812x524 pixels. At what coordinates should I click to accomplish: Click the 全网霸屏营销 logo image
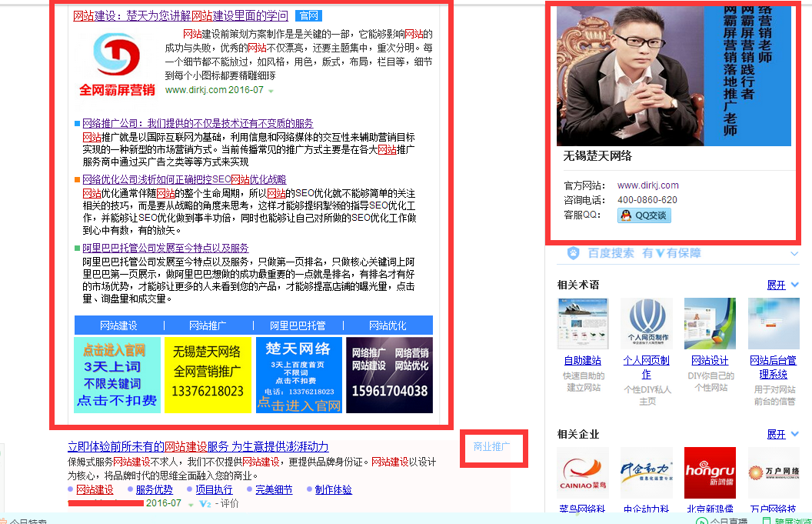point(117,65)
